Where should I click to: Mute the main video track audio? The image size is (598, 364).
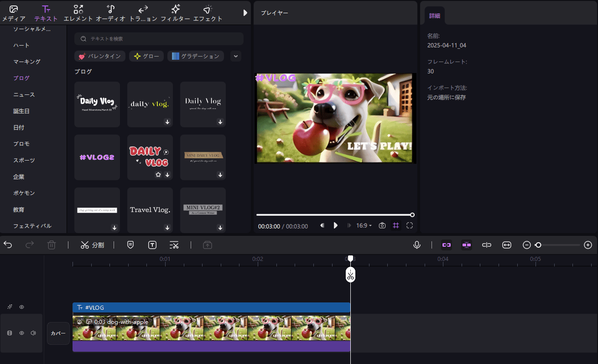(x=33, y=333)
